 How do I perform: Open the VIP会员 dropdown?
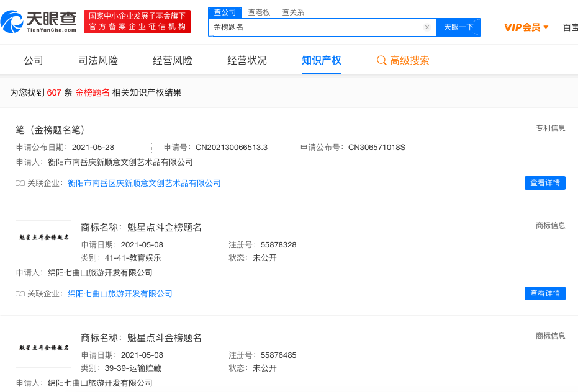(x=526, y=27)
